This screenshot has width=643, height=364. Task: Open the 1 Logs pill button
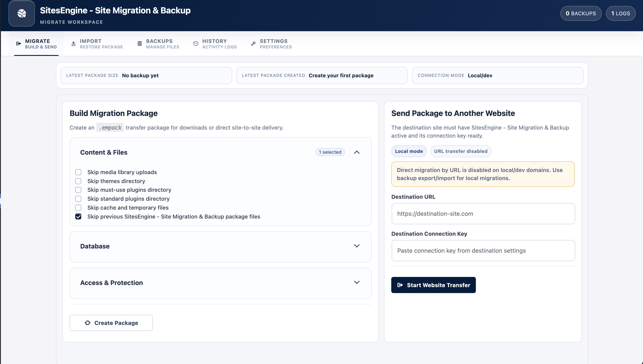point(620,14)
